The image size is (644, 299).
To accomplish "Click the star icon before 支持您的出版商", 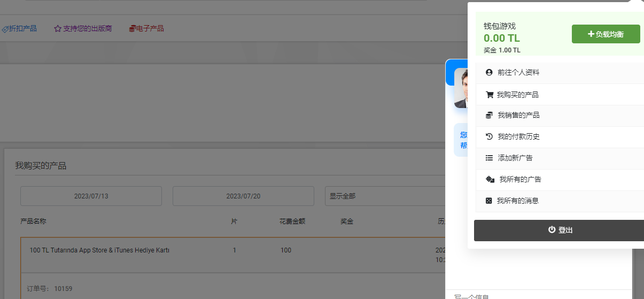I will [58, 29].
